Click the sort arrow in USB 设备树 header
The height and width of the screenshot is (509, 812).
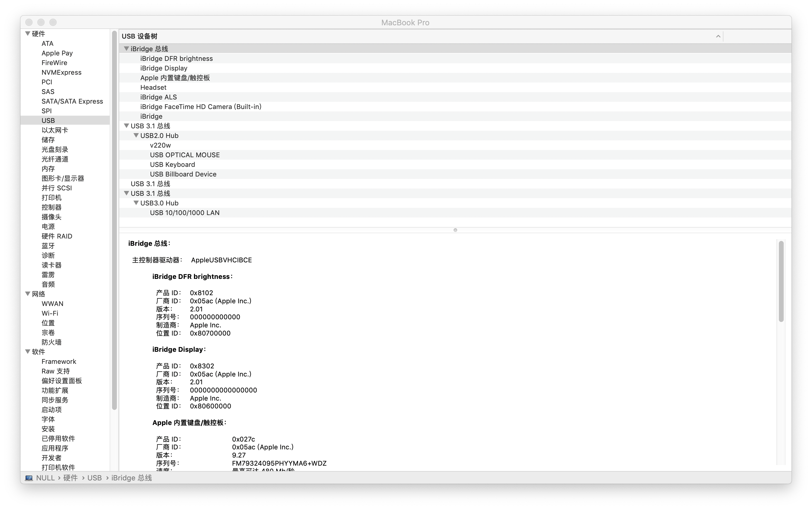click(x=718, y=36)
